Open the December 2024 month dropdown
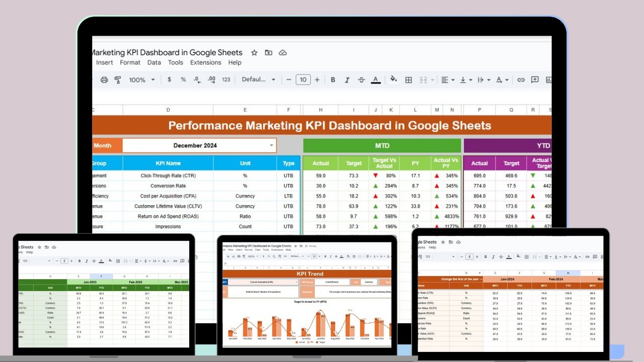644x362 pixels. [x=272, y=146]
